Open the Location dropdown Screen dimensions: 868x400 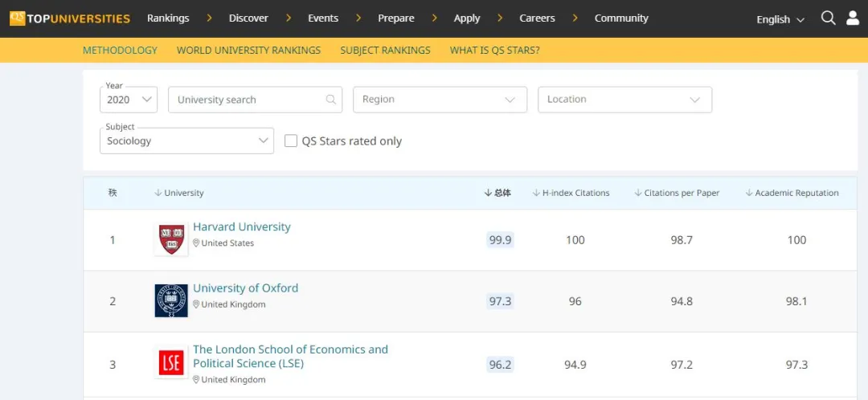625,100
